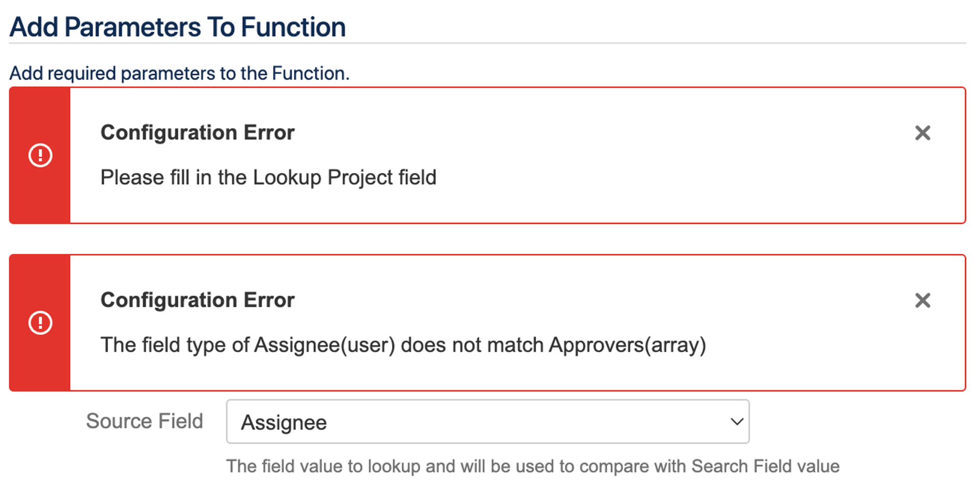Click the Configuration Error title above the Assignee message
The width and height of the screenshot is (980, 490).
(x=198, y=300)
